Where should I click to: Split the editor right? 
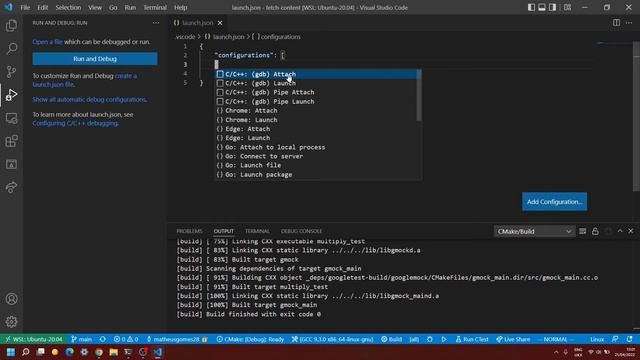click(616, 23)
